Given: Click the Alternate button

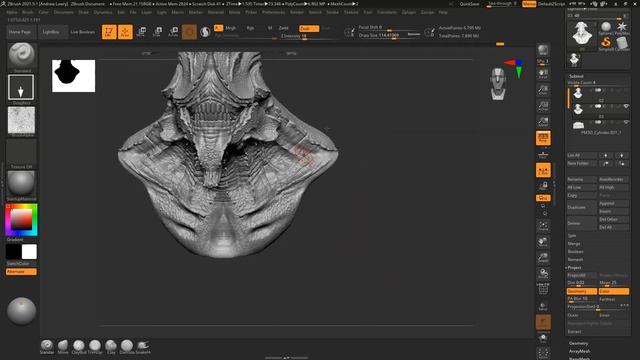Looking at the screenshot, I should (21, 271).
